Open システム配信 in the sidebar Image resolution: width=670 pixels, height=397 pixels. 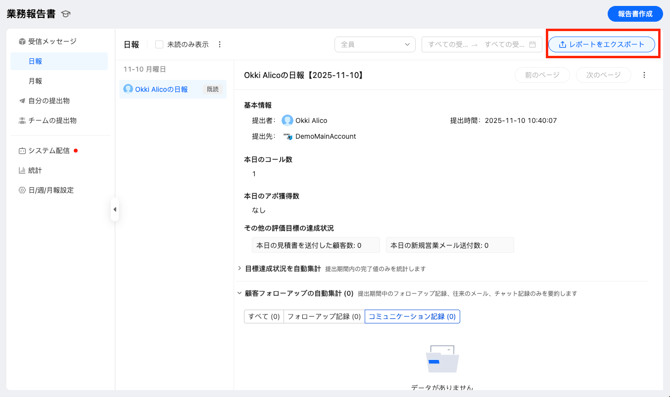click(x=49, y=150)
